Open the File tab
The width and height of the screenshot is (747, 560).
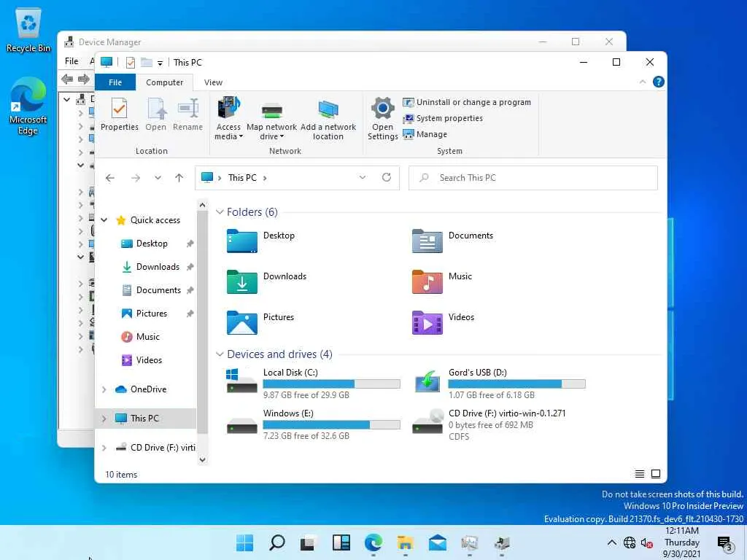[115, 82]
